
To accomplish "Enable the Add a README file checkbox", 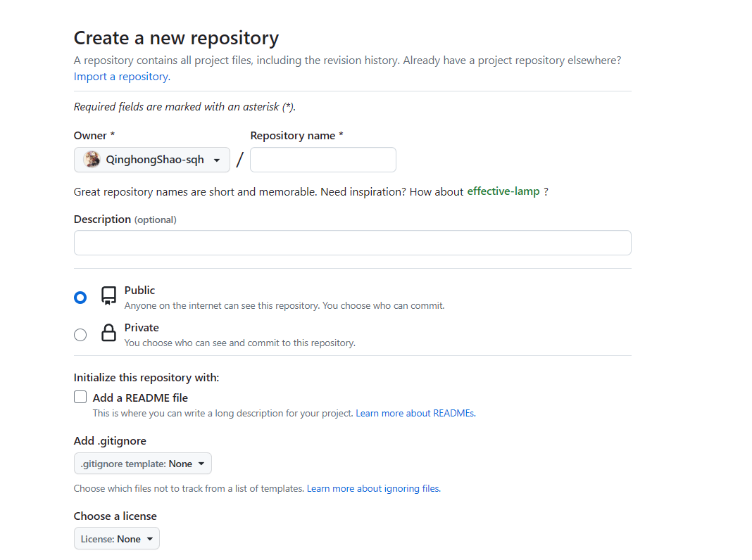I will click(x=80, y=397).
